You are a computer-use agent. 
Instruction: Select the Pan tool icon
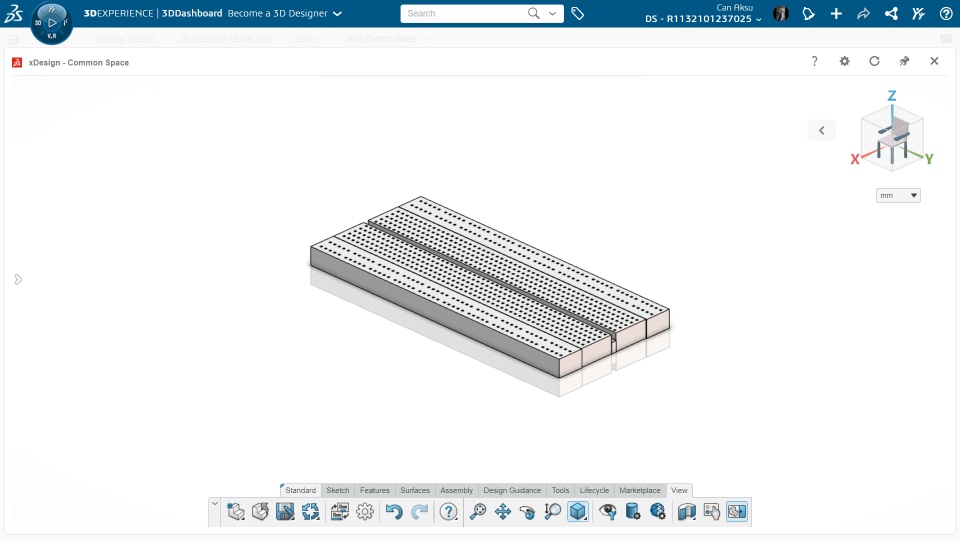click(503, 511)
